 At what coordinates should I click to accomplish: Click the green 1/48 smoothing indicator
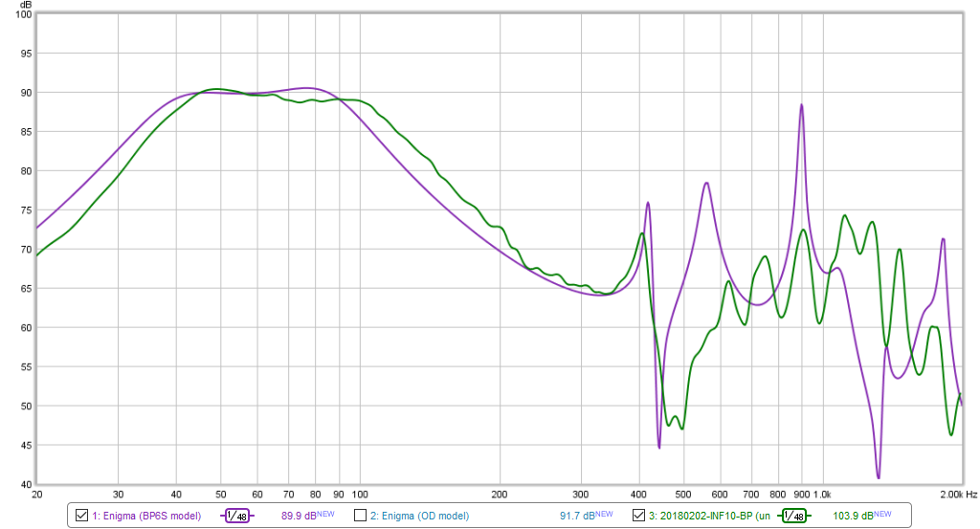(793, 516)
